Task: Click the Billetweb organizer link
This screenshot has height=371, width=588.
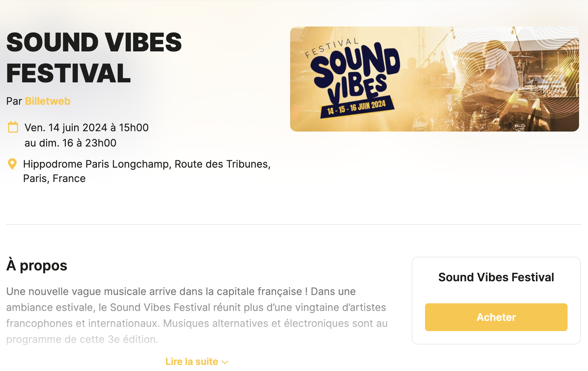Action: 48,101
